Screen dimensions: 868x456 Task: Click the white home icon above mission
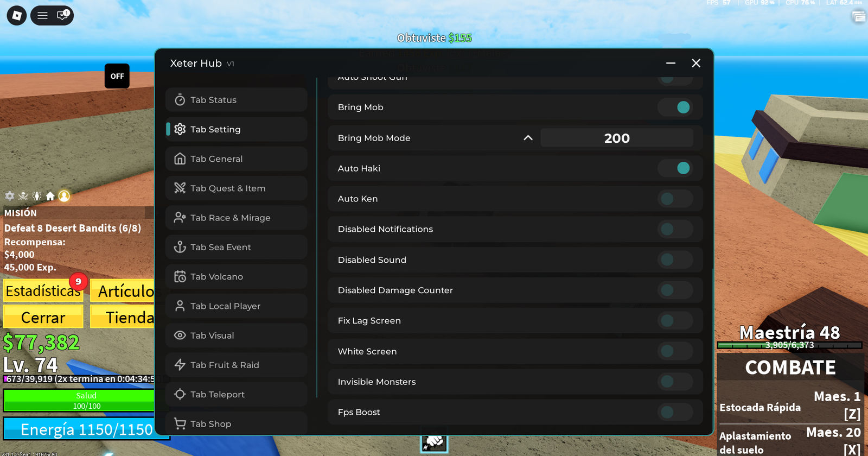[x=50, y=196]
